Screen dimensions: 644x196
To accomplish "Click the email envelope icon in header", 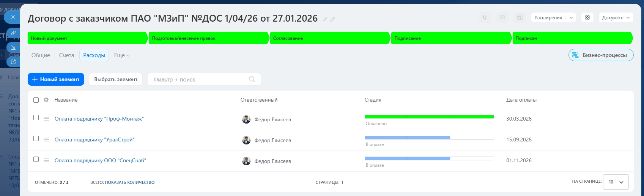I will point(502,17).
